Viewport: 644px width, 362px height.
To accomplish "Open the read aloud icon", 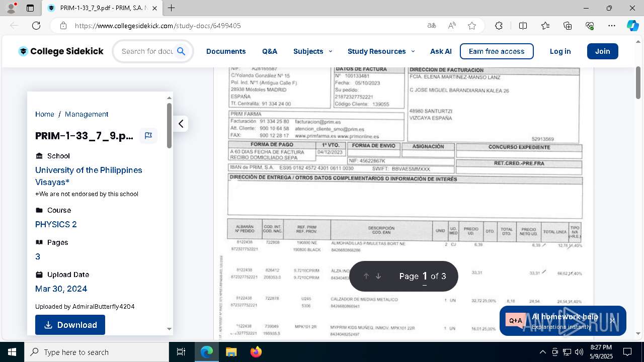I will click(x=452, y=26).
